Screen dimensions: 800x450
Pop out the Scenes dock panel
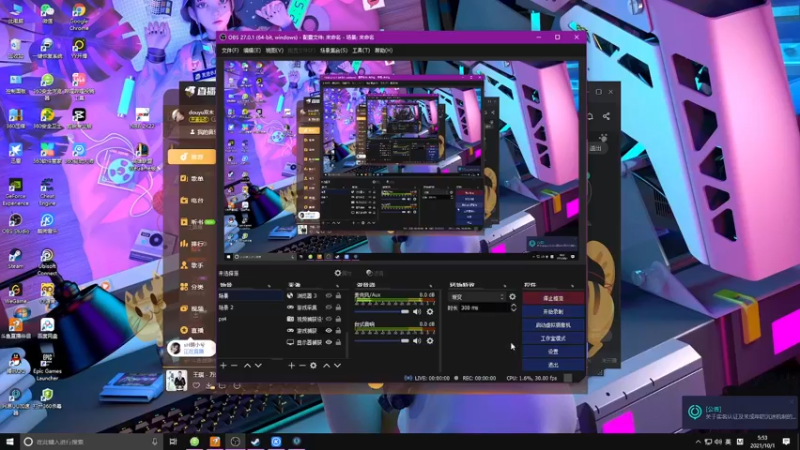[269, 285]
